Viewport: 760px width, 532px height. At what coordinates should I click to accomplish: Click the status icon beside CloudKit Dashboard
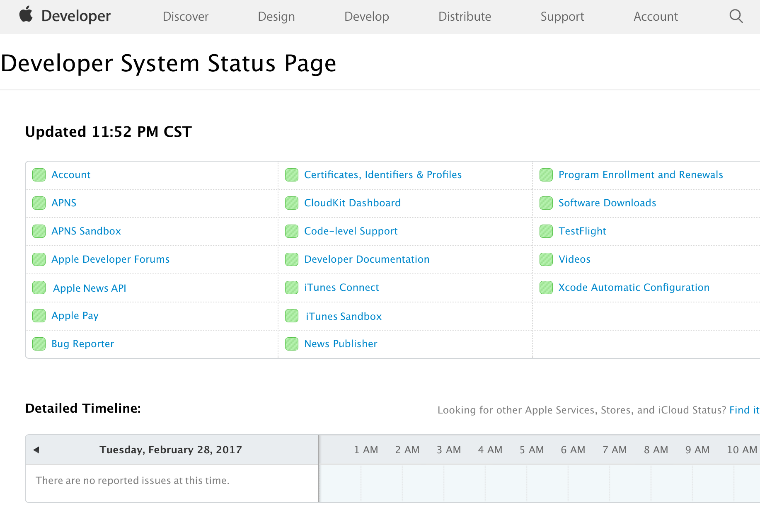tap(292, 203)
